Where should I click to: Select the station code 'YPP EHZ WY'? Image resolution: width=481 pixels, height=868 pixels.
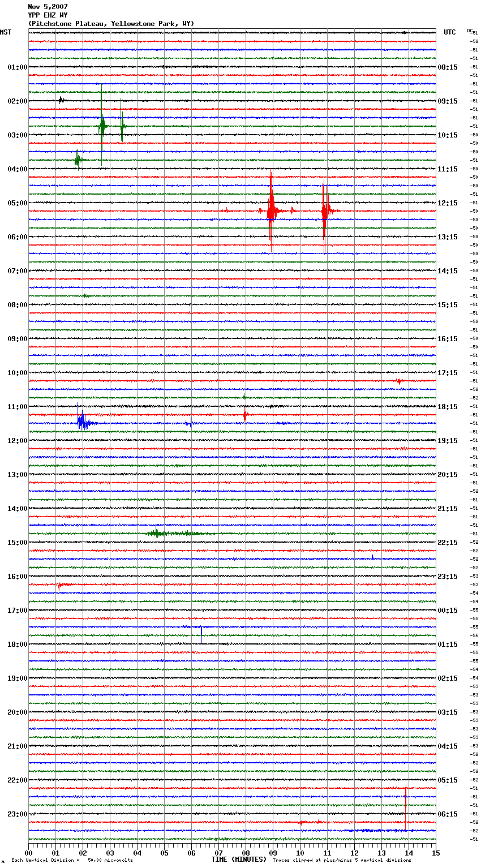pyautogui.click(x=48, y=15)
